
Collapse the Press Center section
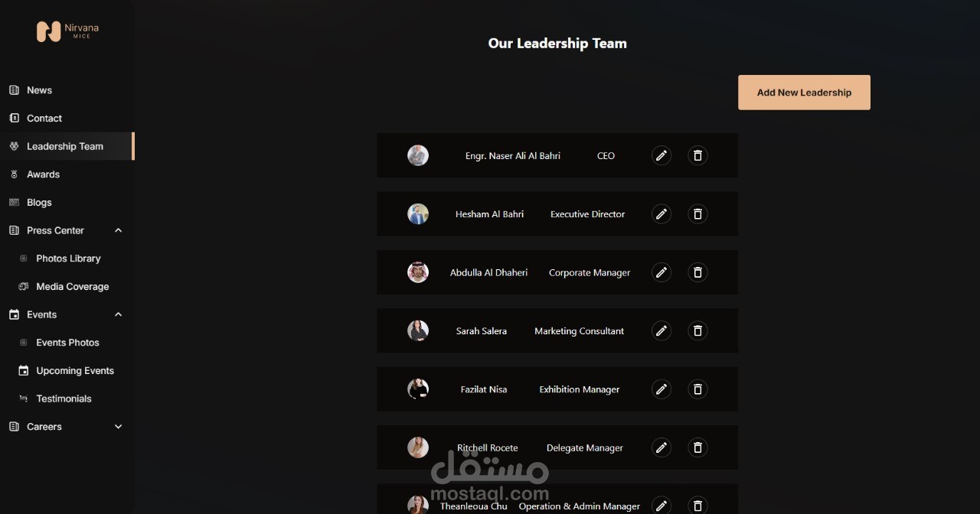tap(118, 230)
